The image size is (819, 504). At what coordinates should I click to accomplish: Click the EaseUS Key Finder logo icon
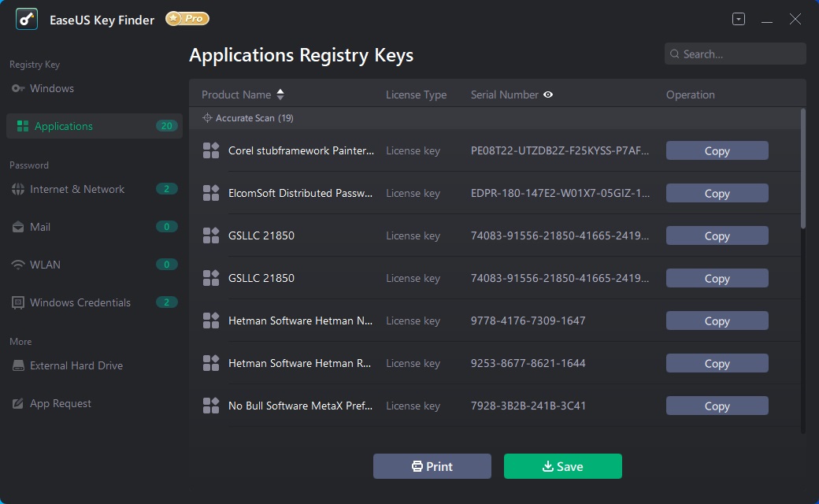click(27, 20)
